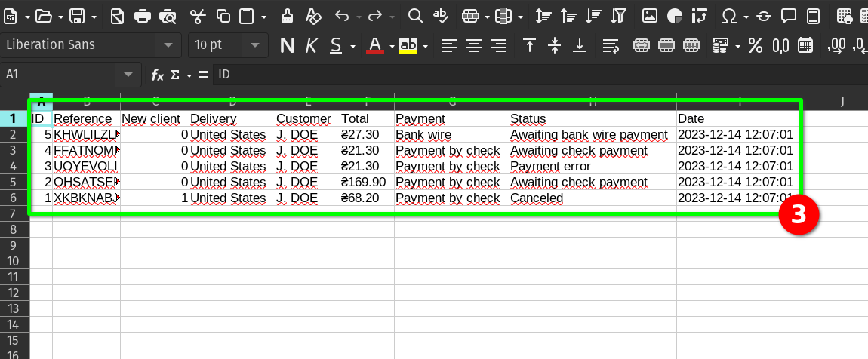The height and width of the screenshot is (359, 868).
Task: Open the font color palette arrow
Action: (392, 47)
